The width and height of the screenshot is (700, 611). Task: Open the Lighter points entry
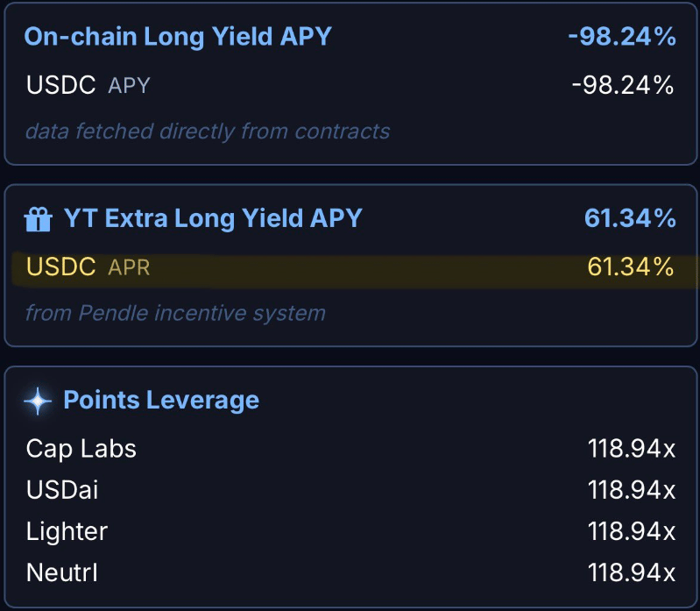(67, 531)
